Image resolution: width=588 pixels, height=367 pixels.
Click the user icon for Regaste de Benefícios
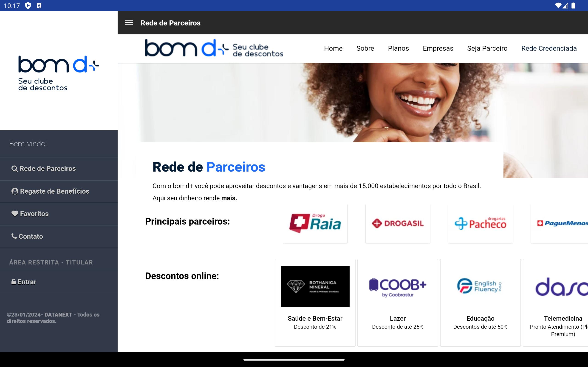(x=15, y=191)
